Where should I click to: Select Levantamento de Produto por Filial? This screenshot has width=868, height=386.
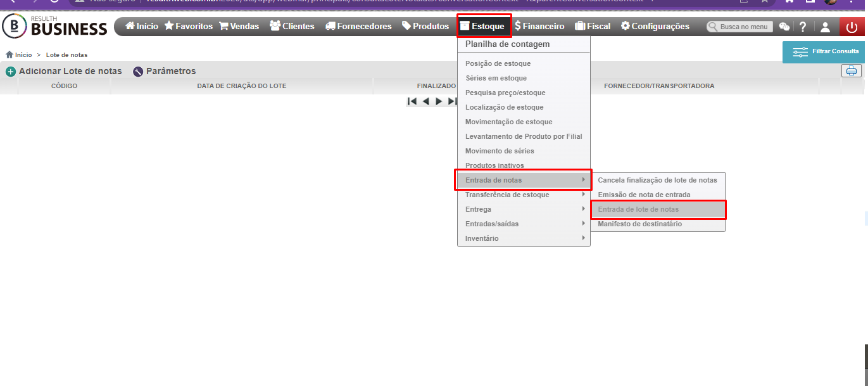click(x=524, y=136)
